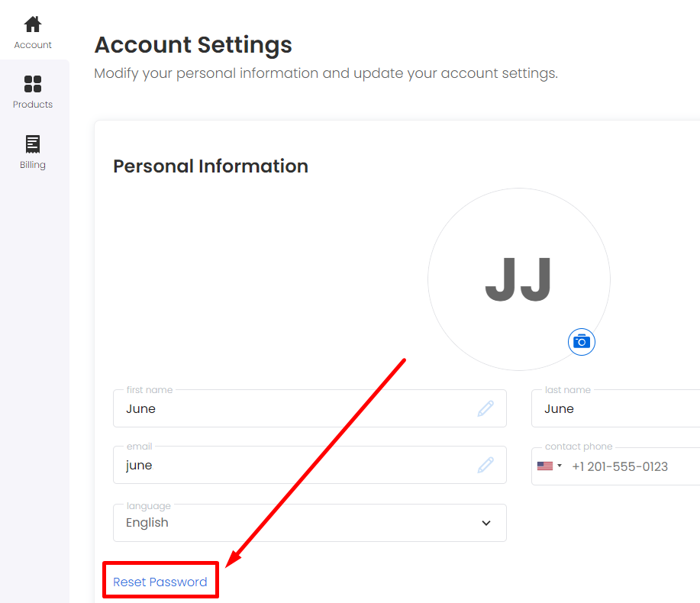Click the camera icon to upload photo
The width and height of the screenshot is (700, 603).
[581, 342]
